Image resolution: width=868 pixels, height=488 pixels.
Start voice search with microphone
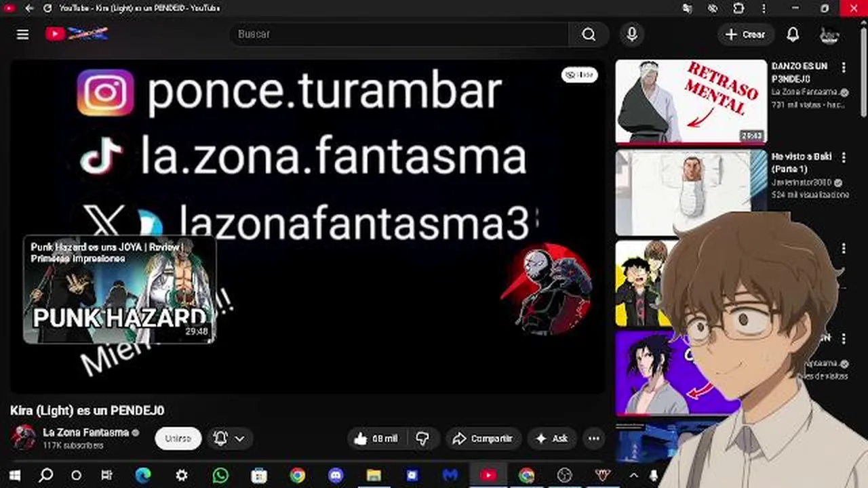pos(631,34)
